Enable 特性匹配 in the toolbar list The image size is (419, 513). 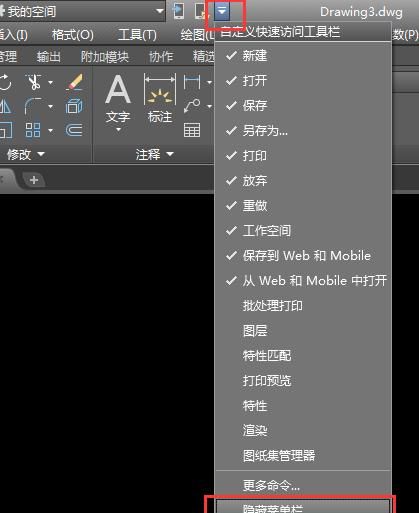point(303,356)
